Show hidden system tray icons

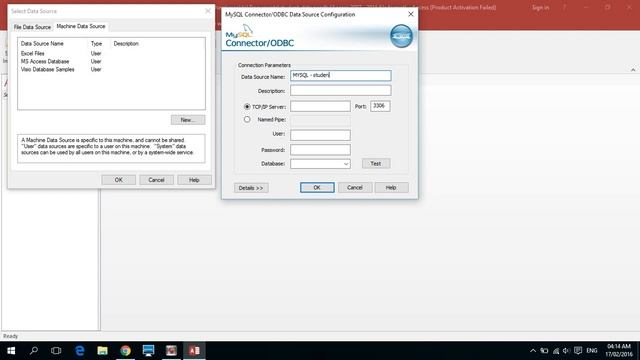(533, 351)
